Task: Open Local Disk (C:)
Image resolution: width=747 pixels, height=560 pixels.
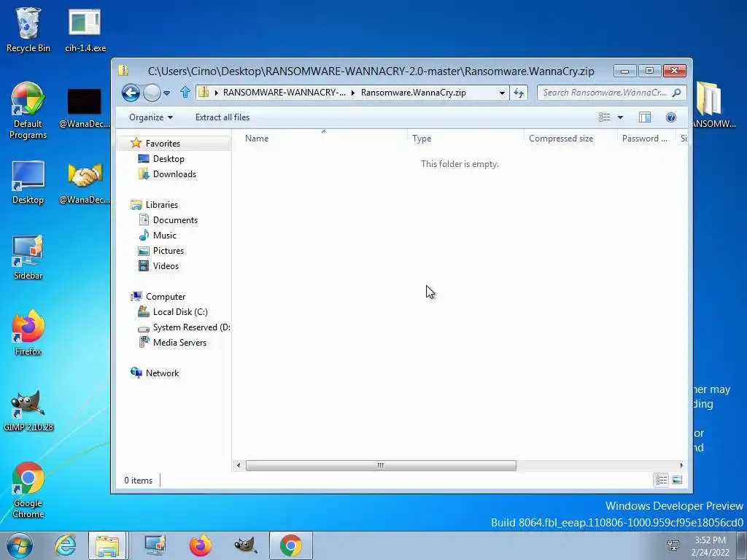Action: (x=179, y=312)
